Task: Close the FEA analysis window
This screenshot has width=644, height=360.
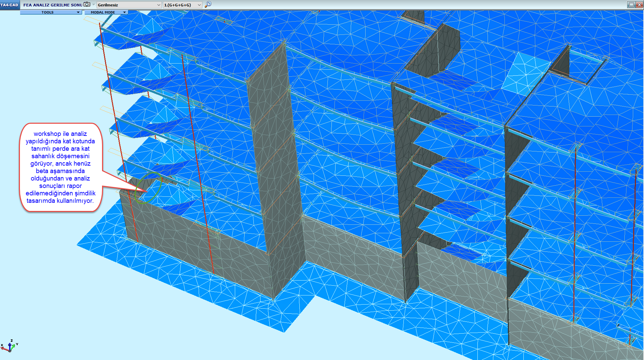Action: [639, 5]
